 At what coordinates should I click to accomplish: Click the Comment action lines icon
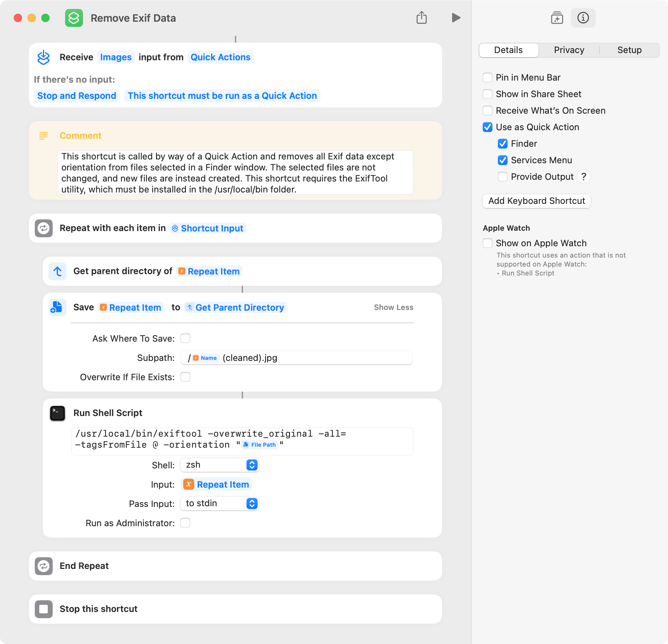(43, 136)
